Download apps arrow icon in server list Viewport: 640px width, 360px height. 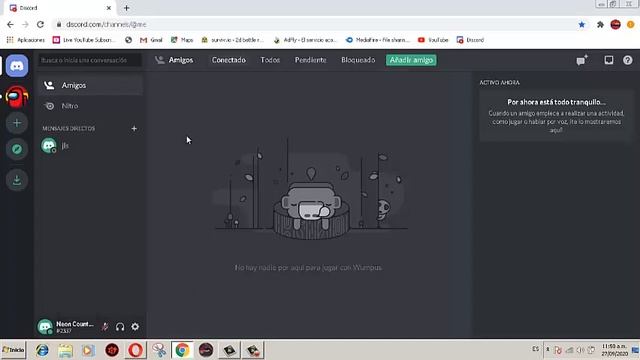pos(17,180)
